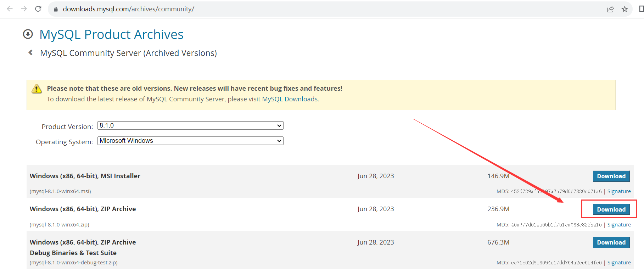Download Debug Binaries & Test Suite
Image resolution: width=644 pixels, height=275 pixels.
(x=611, y=242)
